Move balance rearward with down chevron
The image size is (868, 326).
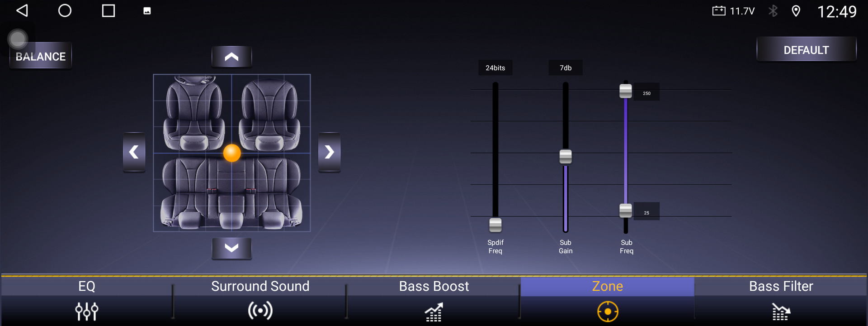coord(231,248)
